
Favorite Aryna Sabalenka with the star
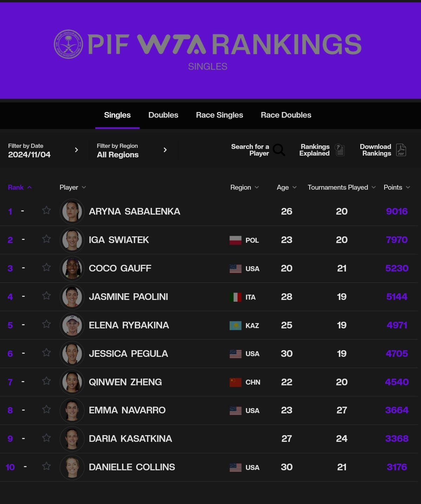point(46,210)
